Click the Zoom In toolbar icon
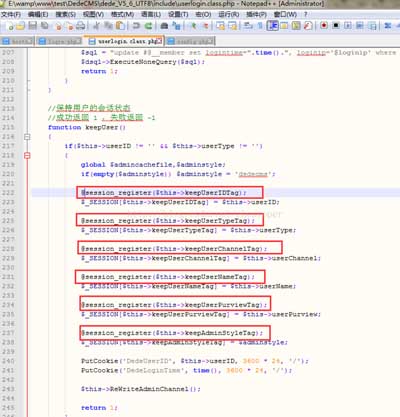 click(x=193, y=26)
